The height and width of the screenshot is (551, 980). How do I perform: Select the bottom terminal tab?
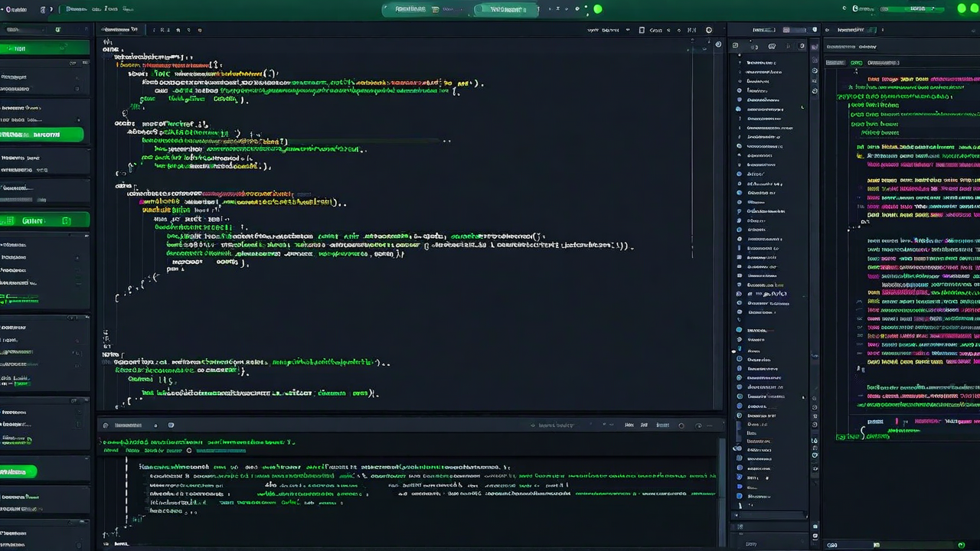click(x=128, y=425)
